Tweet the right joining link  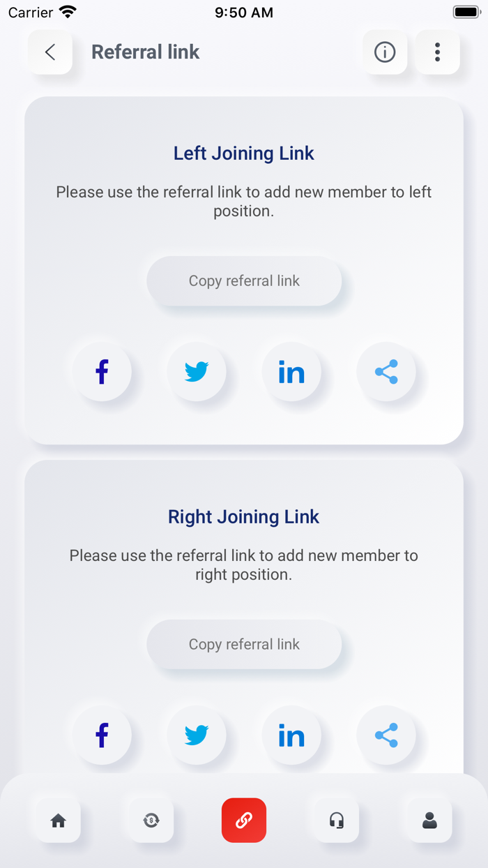tap(197, 735)
